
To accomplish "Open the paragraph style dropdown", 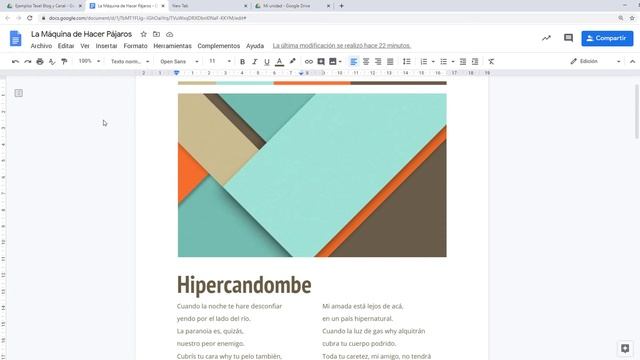I will click(130, 62).
